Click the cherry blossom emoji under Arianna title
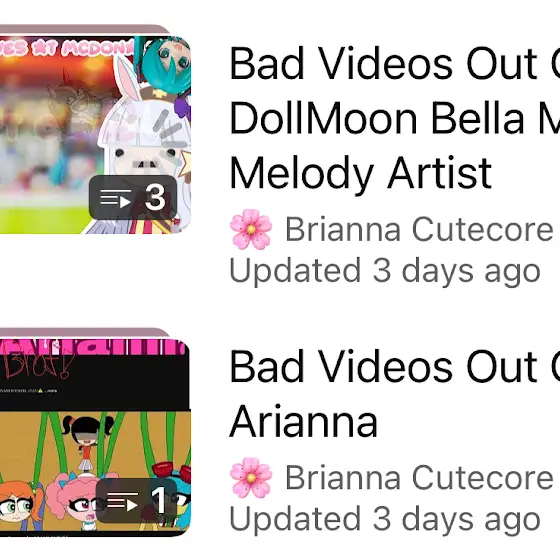This screenshot has height=560, width=560. pyautogui.click(x=251, y=478)
